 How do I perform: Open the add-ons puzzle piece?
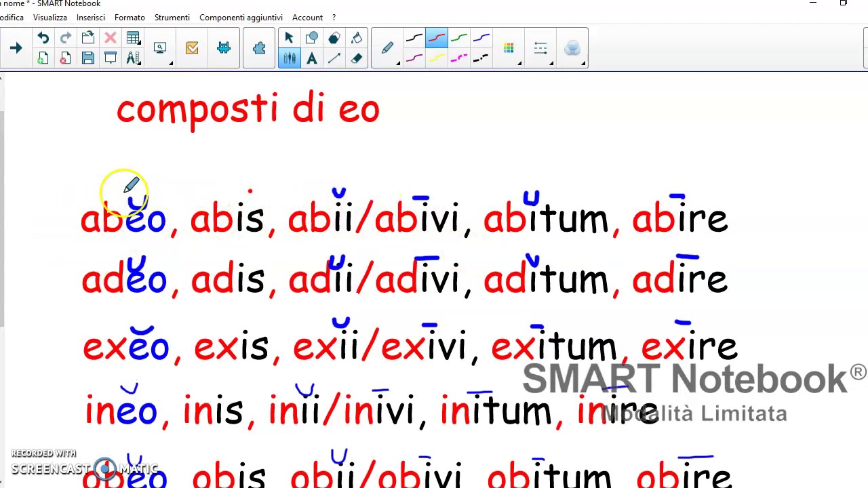259,48
